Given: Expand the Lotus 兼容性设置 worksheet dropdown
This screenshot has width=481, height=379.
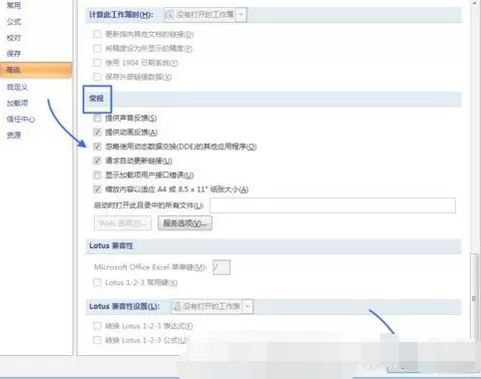Looking at the screenshot, I should click(x=247, y=306).
